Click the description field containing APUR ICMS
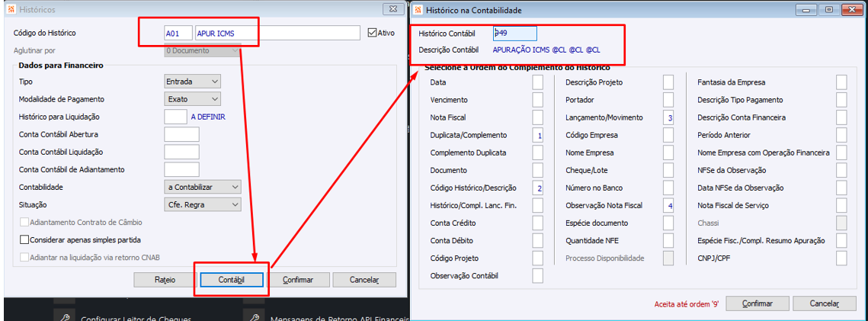 [x=278, y=34]
